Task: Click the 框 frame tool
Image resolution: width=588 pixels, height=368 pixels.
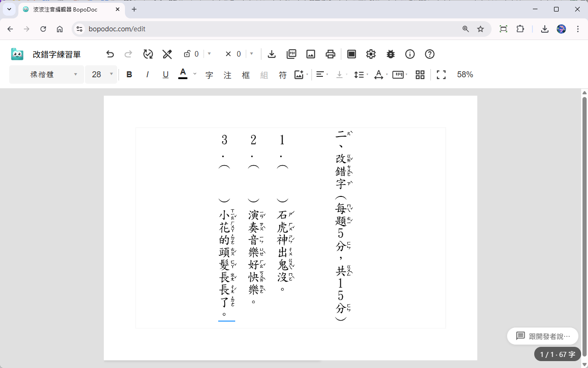Action: point(246,75)
